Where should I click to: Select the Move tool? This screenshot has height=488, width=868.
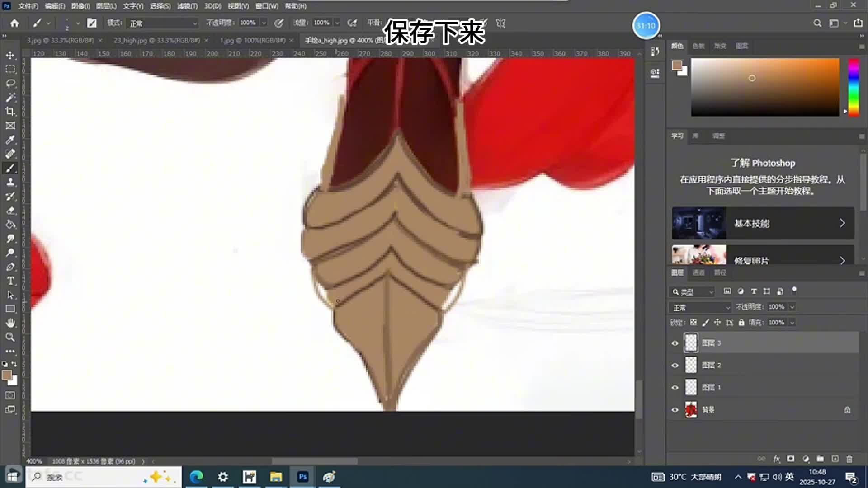click(x=10, y=55)
